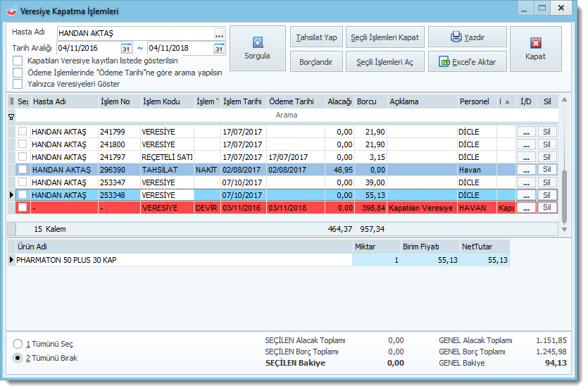This screenshot has width=588, height=391.
Task: Click the Sorgula search button
Action: click(x=258, y=49)
